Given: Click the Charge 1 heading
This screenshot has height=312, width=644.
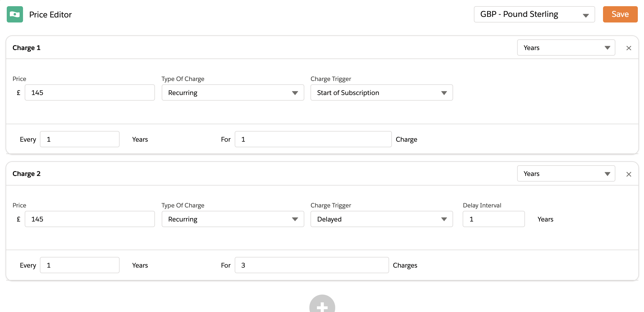Looking at the screenshot, I should (x=26, y=48).
